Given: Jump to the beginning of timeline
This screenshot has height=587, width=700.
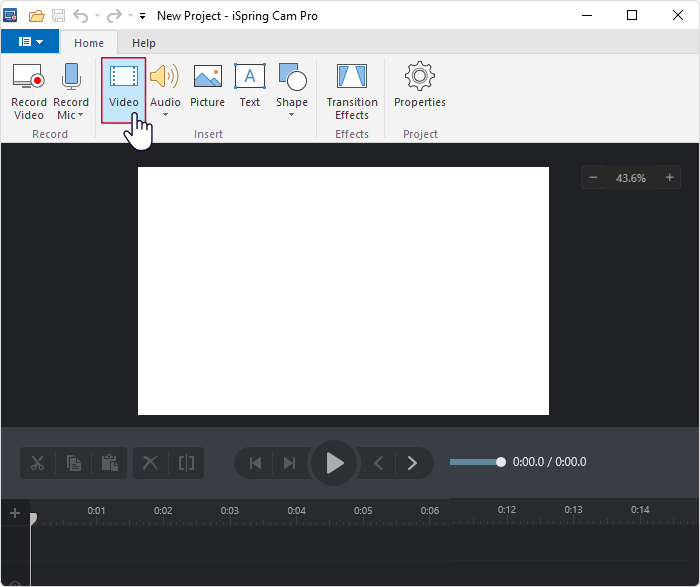Looking at the screenshot, I should (x=255, y=463).
